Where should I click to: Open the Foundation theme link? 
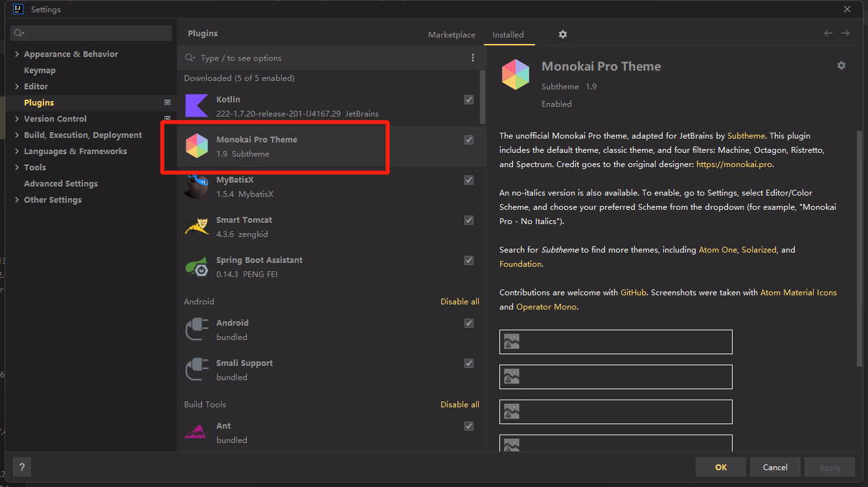[x=520, y=264]
